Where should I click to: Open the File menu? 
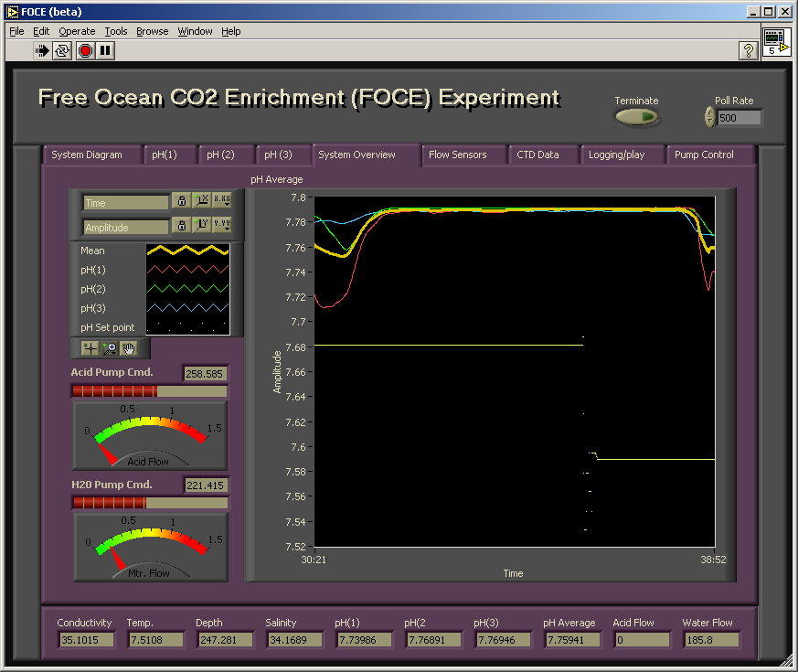(x=16, y=32)
